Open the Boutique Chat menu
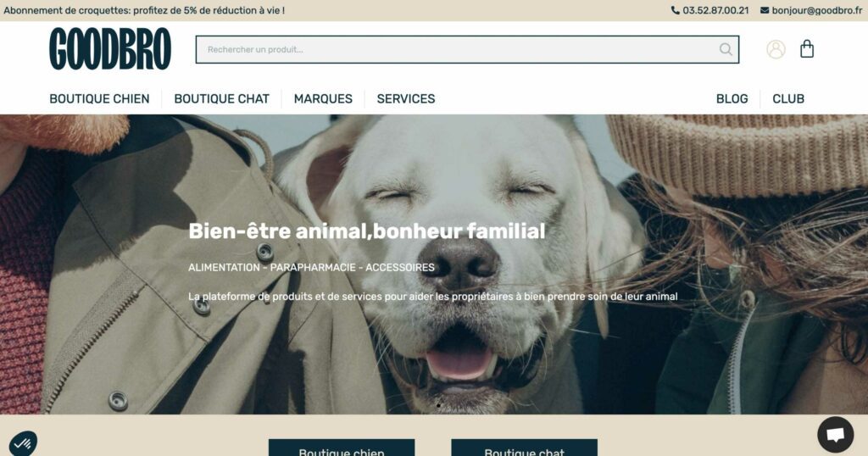This screenshot has height=456, width=868. (x=221, y=98)
